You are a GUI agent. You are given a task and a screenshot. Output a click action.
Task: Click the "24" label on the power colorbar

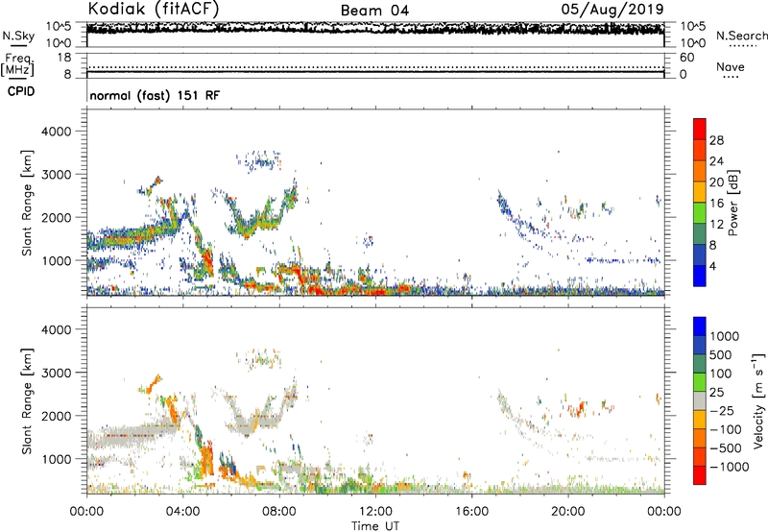click(716, 161)
